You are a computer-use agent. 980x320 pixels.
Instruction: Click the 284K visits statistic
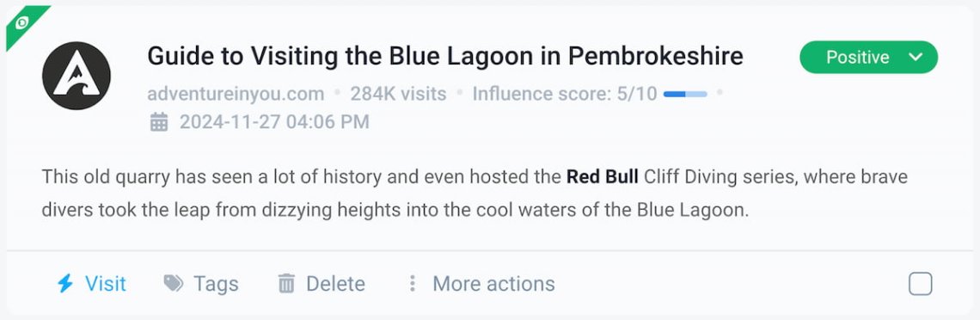point(398,94)
